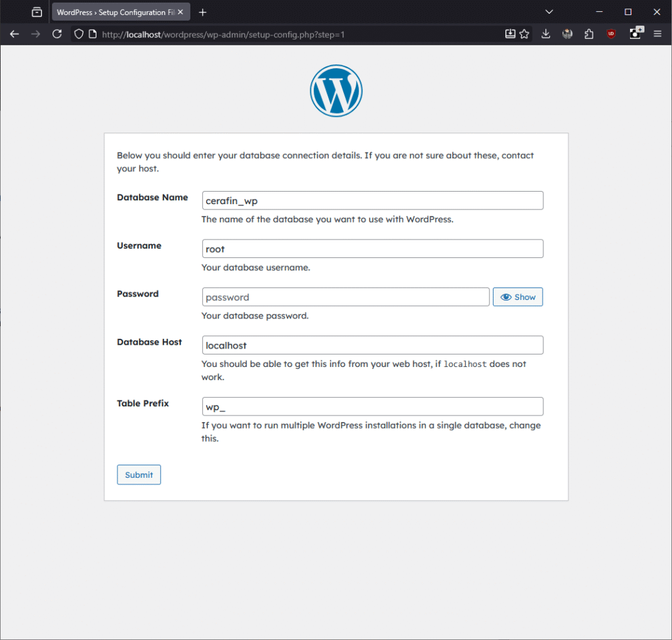Screen dimensions: 672x640
Task: Focus the Username field containing root
Action: [372, 249]
